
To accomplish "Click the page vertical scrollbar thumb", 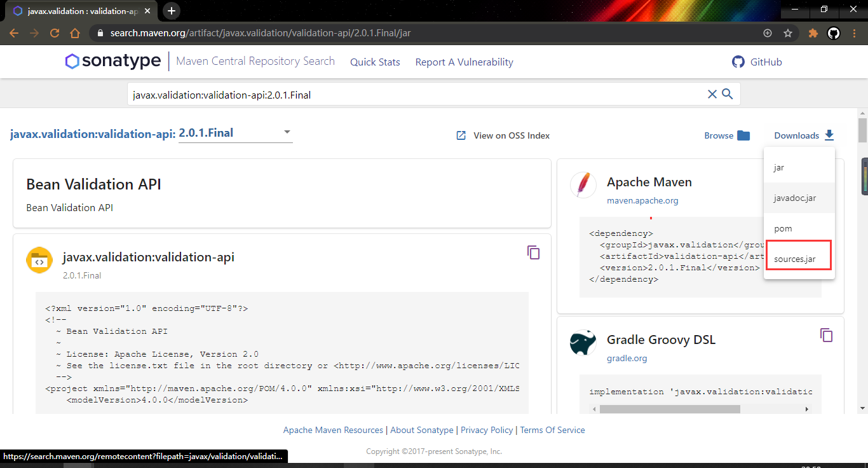I will point(862,130).
